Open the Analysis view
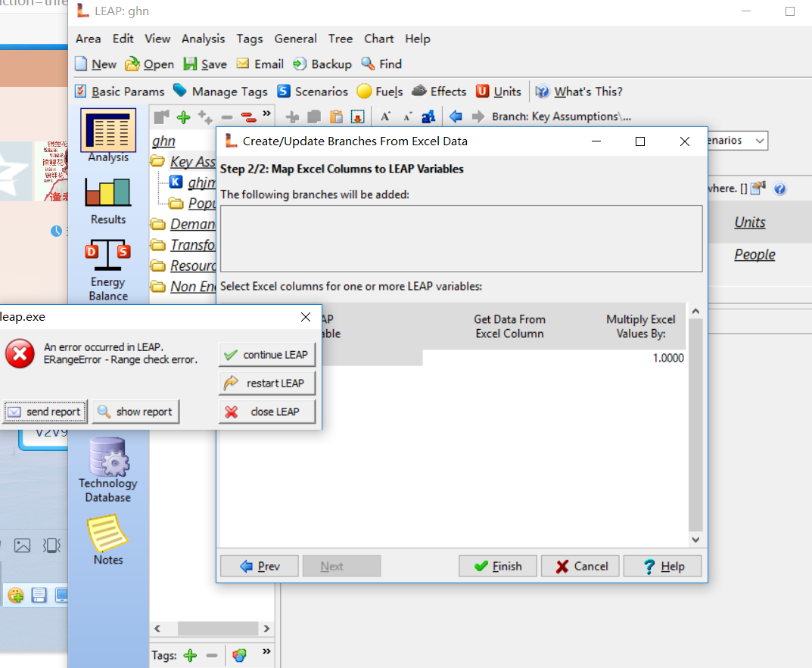The height and width of the screenshot is (668, 812). (107, 135)
